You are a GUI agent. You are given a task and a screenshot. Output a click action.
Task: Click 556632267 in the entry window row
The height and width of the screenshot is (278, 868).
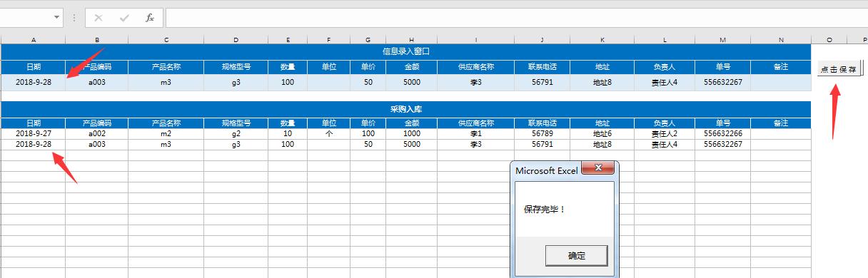(722, 82)
